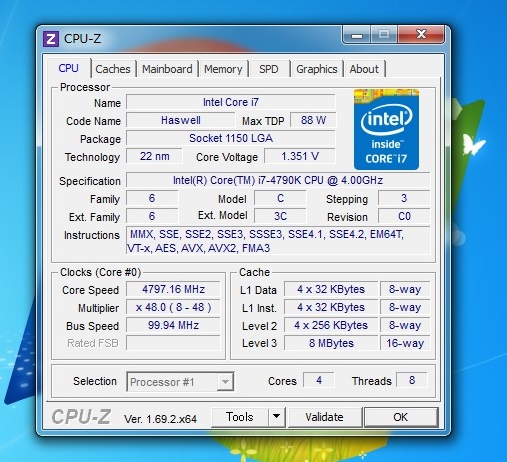The height and width of the screenshot is (462, 507).
Task: Close the CPU-Z window
Action: 421,35
